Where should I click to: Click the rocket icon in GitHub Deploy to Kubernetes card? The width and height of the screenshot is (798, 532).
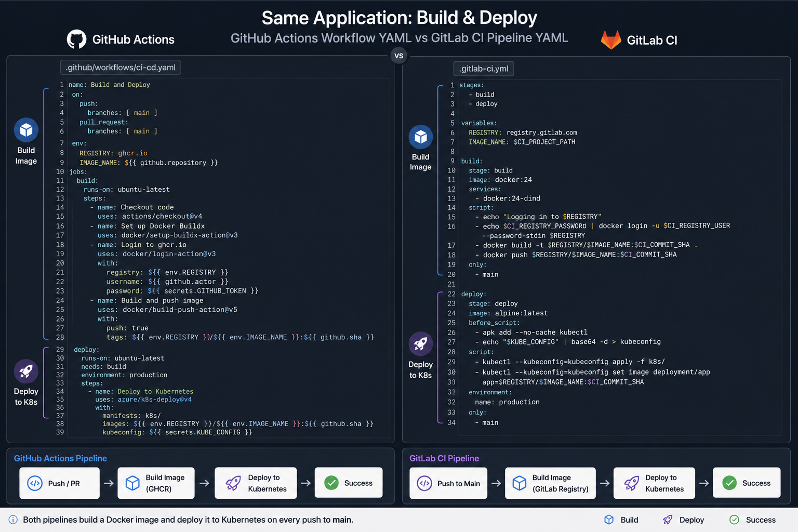(x=233, y=483)
